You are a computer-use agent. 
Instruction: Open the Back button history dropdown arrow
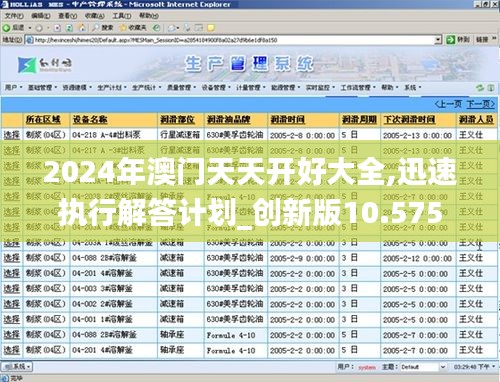point(30,28)
